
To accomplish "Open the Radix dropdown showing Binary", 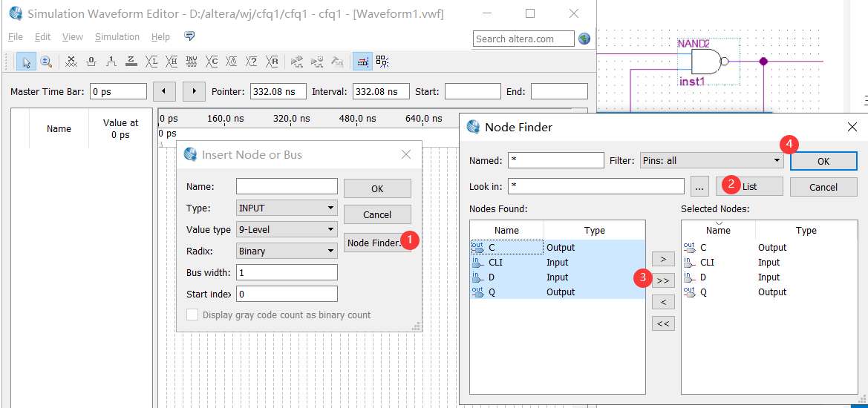I will [x=287, y=251].
